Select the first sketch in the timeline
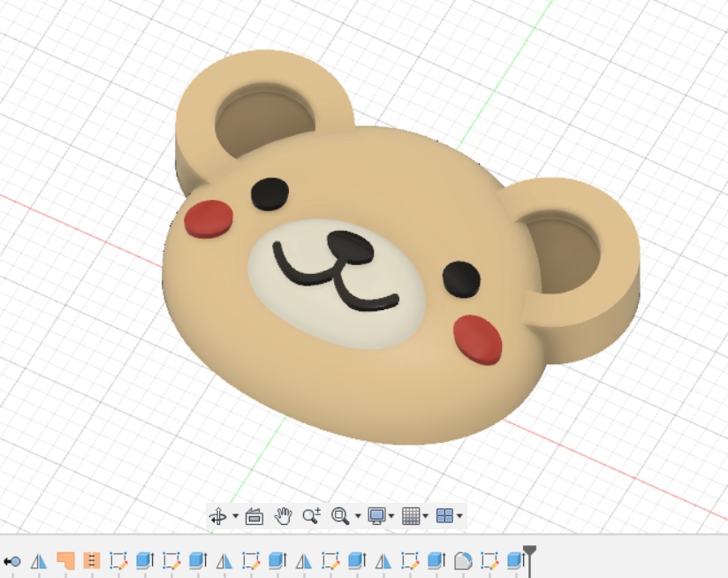The width and height of the screenshot is (728, 578). coord(118,561)
